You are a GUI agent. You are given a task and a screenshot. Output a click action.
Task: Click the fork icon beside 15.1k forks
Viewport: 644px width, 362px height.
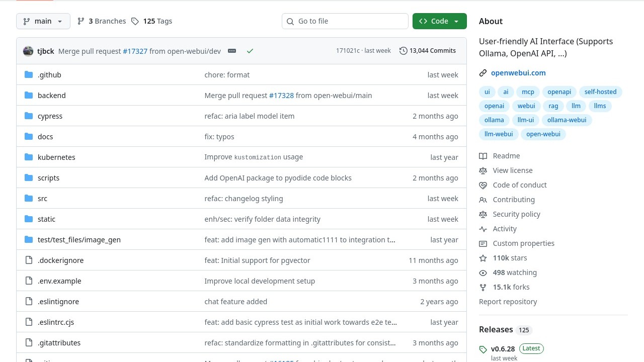483,287
